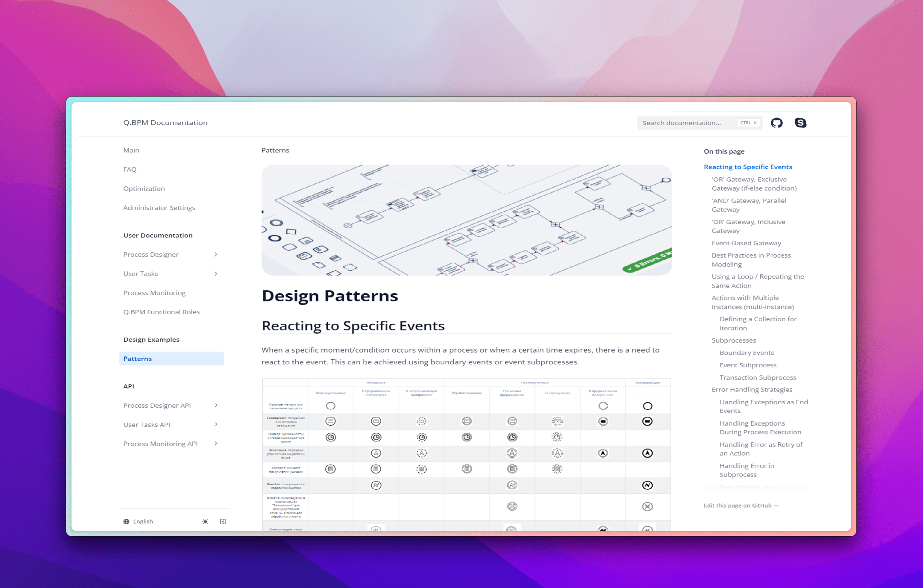923x588 pixels.
Task: Jump to Transaction Subprocess section
Action: [758, 378]
